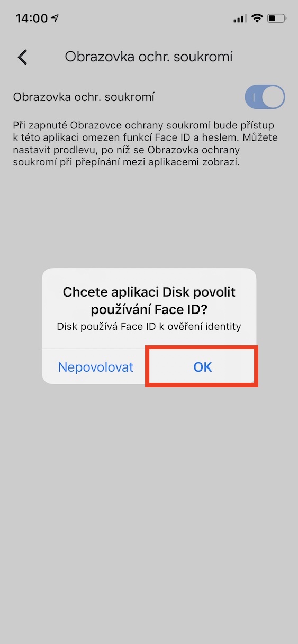This screenshot has height=644, width=298.
Task: Tap the Obrazovka ochr. soukromí setting label
Action: pos(84,97)
